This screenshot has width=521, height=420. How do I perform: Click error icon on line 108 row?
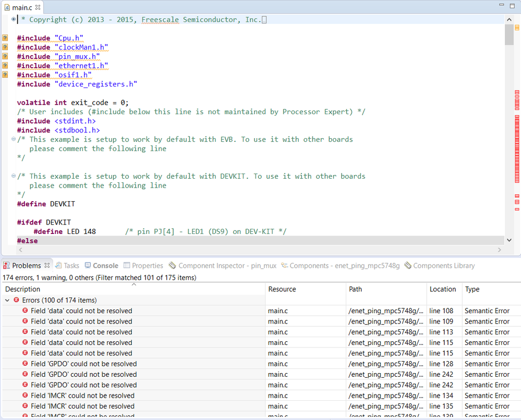tap(25, 311)
